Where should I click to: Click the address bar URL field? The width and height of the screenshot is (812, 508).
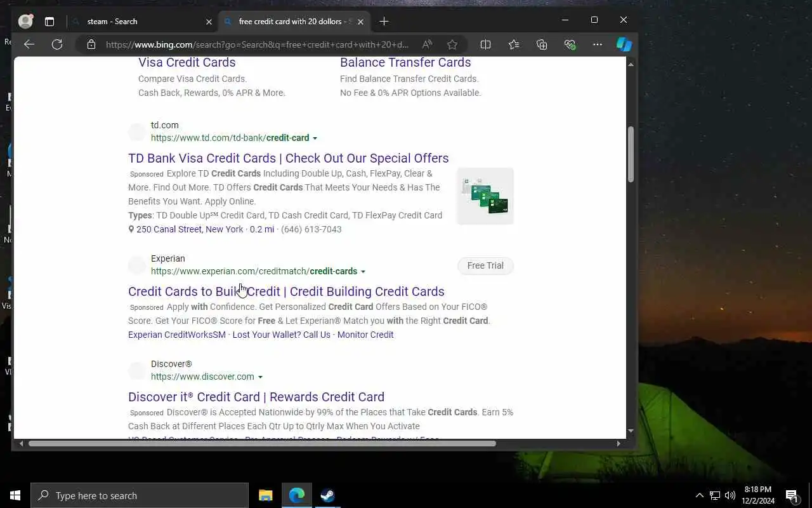[257, 44]
